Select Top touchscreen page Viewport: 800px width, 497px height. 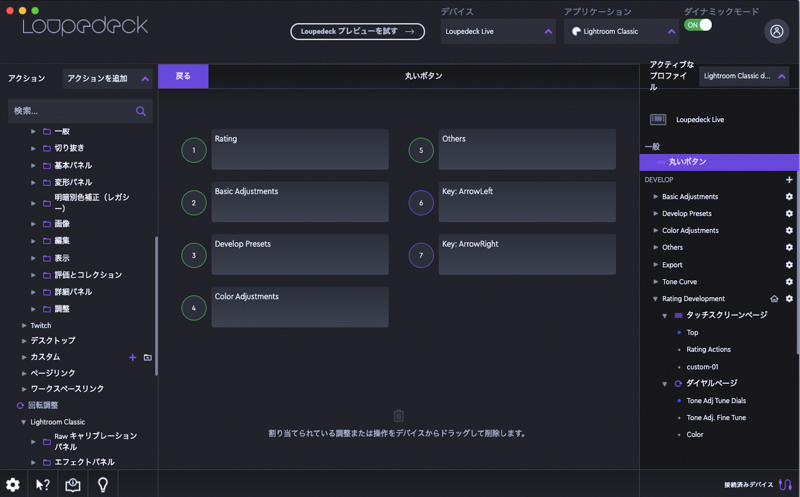pos(692,332)
